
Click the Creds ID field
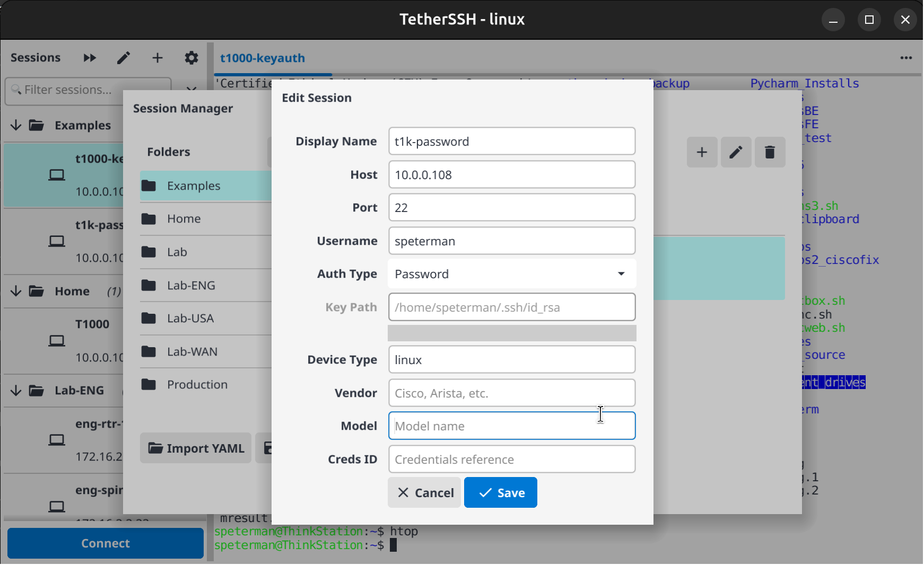pyautogui.click(x=512, y=459)
